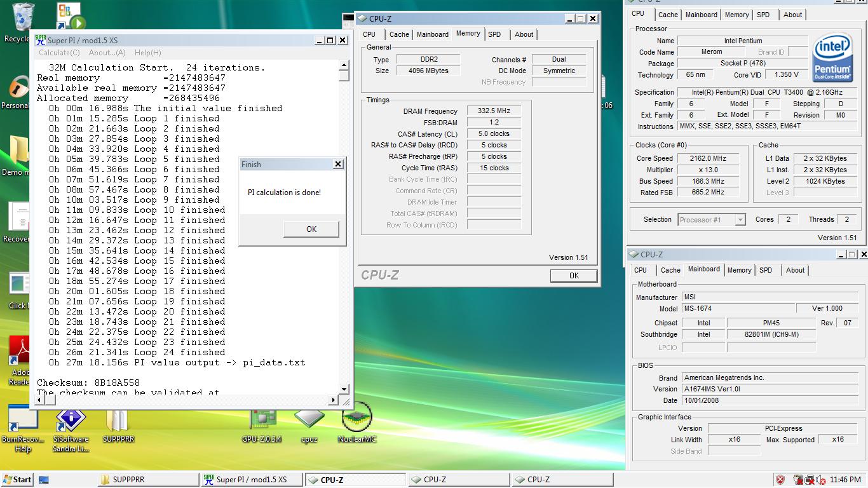Click Super PI vertical scrollbar down arrow
Screen dimensions: 868x488
344,390
